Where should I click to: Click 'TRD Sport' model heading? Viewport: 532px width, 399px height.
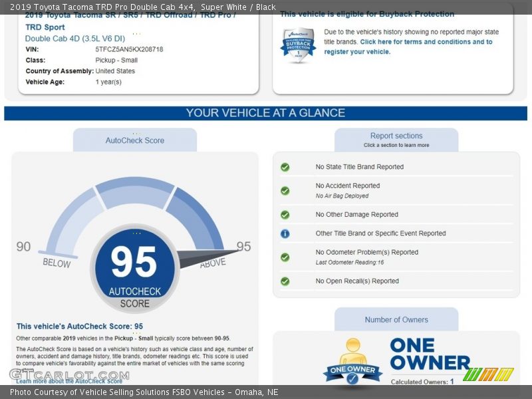[x=45, y=27]
